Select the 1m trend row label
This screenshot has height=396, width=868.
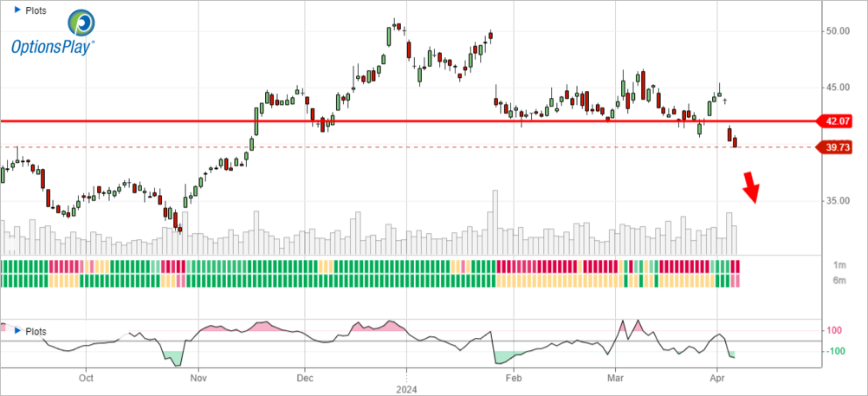(840, 265)
